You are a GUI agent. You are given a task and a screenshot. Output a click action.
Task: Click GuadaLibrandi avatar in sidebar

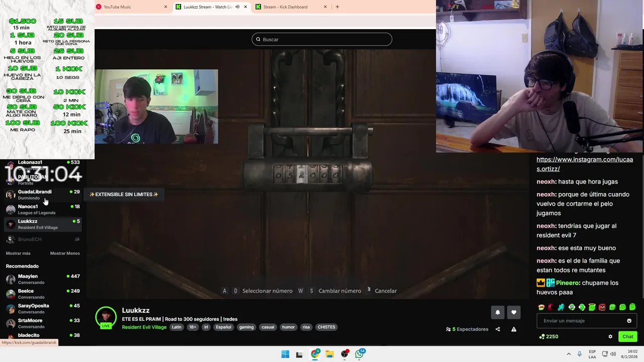click(11, 195)
